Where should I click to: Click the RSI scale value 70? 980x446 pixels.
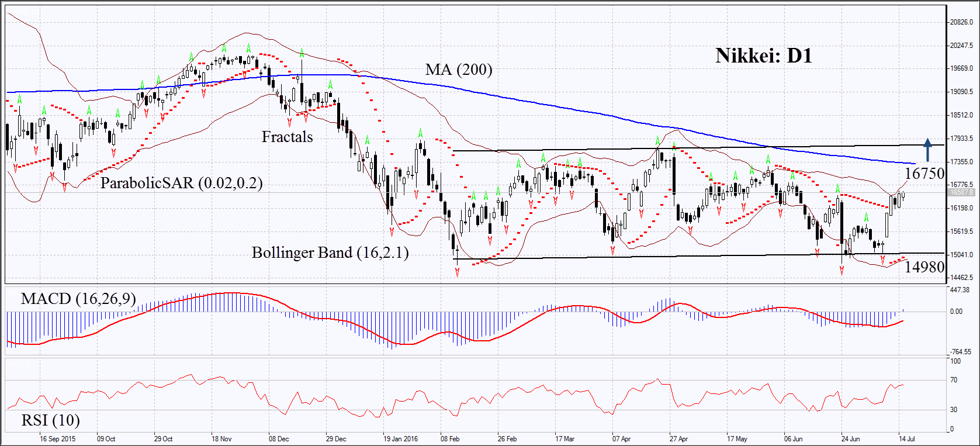point(954,380)
